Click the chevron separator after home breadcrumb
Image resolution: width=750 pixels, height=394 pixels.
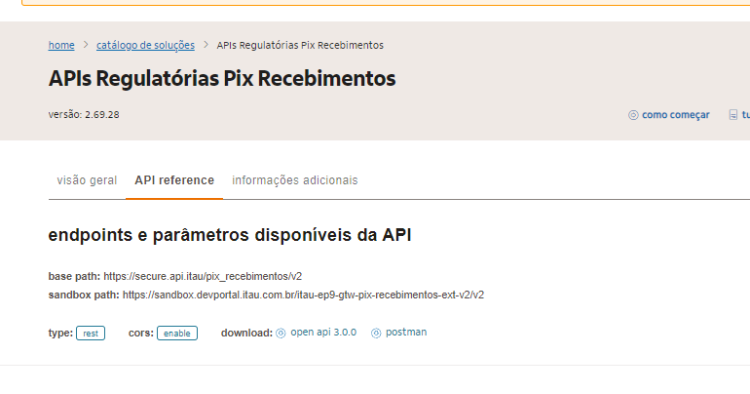coord(86,45)
